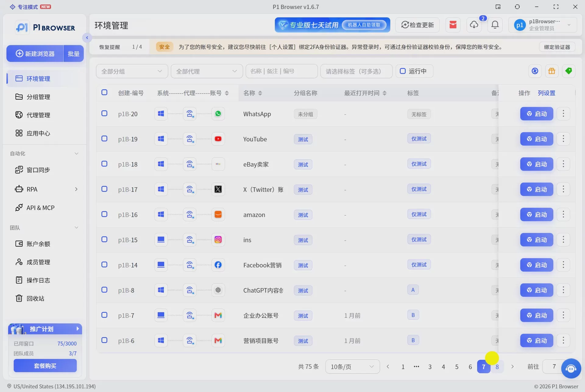Viewport: 585px width, 392px height.
Task: Open 分组管理 in sidebar
Action: coord(38,97)
